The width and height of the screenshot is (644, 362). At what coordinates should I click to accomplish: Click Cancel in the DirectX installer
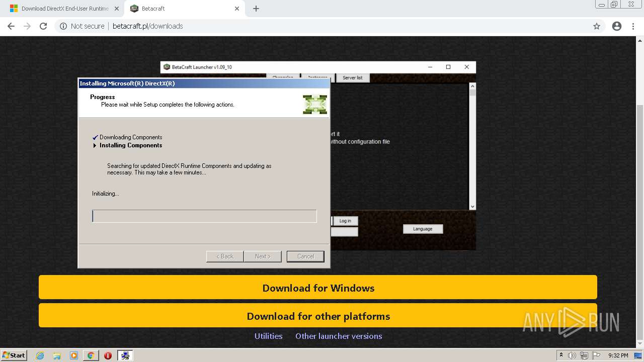[x=305, y=256]
